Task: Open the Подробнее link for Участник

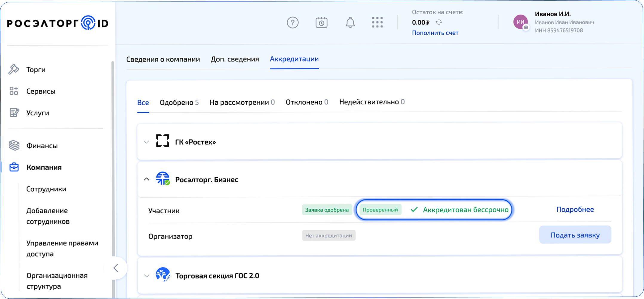Action: point(575,210)
